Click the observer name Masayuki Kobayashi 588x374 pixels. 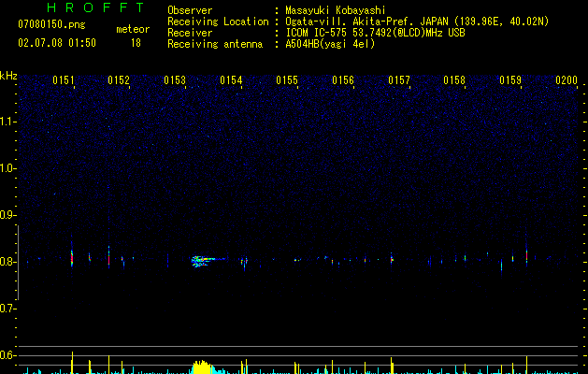336,10
